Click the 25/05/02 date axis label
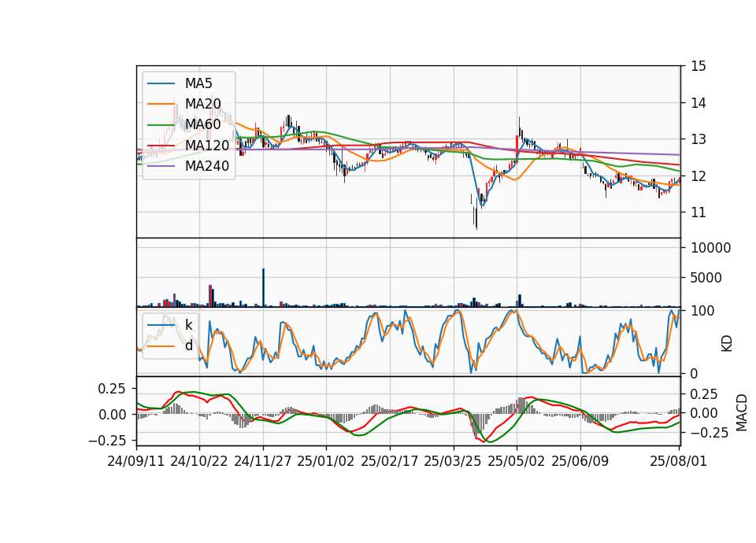Screen dimensions: 756x543 517,461
